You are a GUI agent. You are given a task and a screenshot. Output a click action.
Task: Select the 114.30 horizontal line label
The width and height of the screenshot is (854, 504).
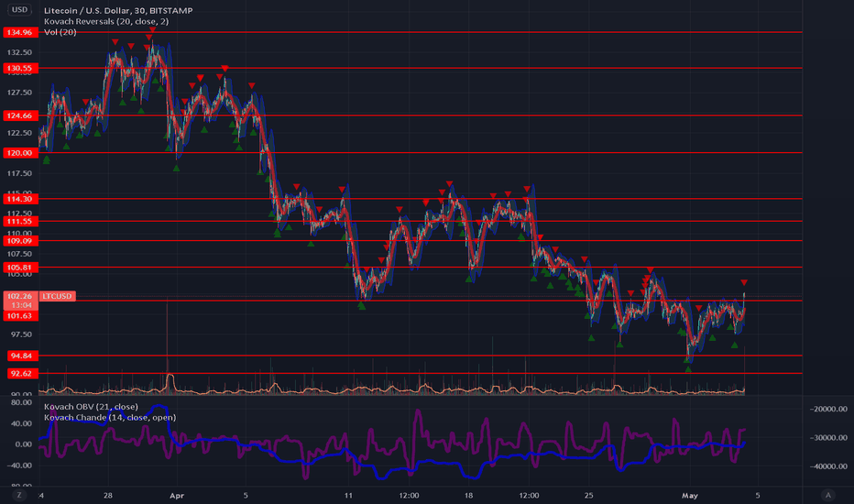coord(21,199)
